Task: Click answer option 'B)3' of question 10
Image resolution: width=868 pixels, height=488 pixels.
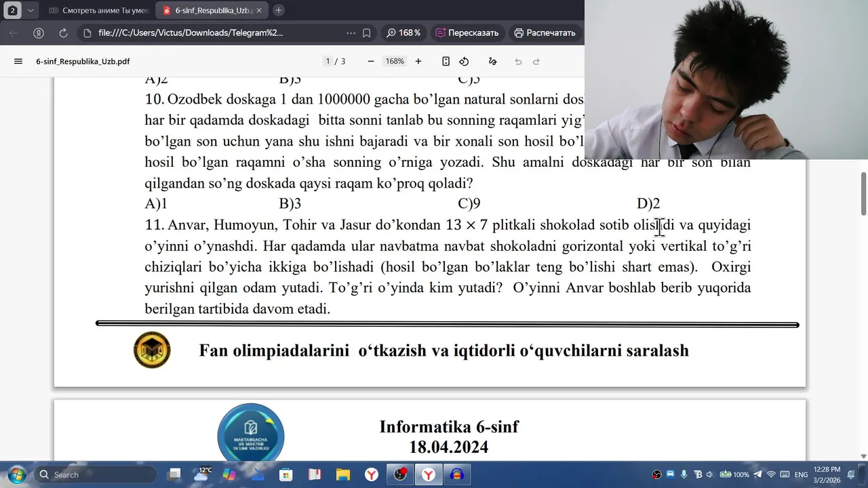Action: [x=290, y=203]
